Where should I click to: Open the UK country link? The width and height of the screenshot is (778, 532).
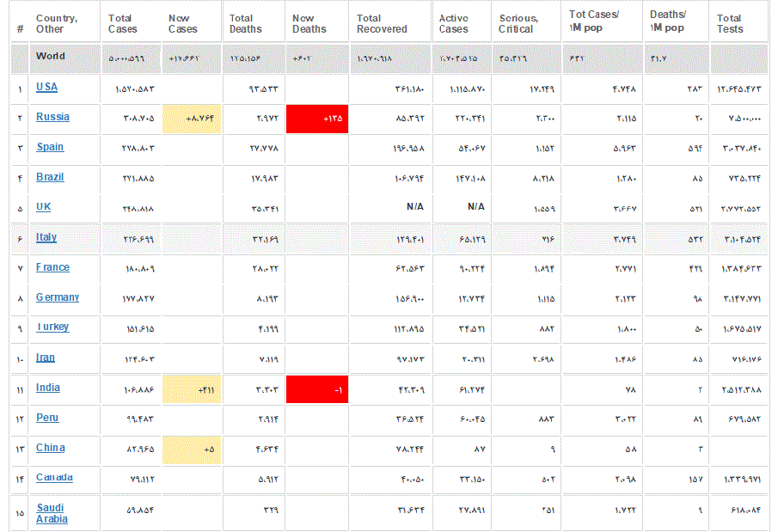[x=43, y=207]
